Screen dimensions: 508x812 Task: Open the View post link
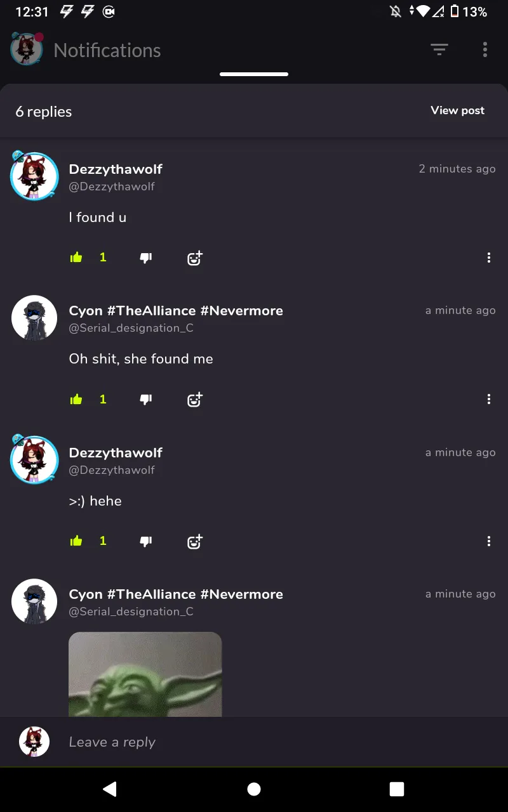tap(457, 110)
